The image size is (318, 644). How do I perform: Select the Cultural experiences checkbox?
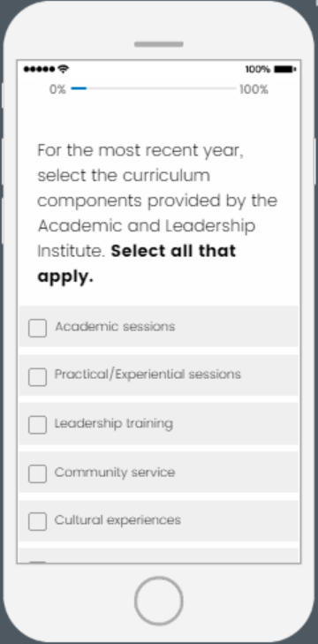click(37, 521)
